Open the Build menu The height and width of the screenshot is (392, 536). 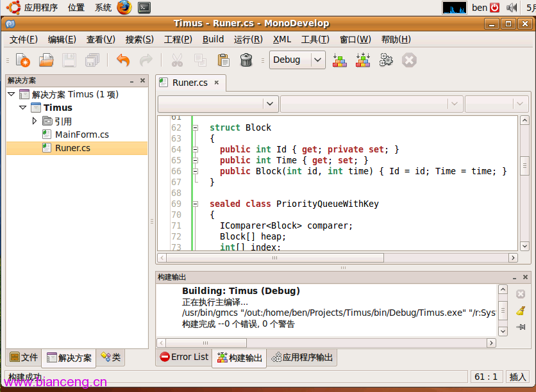tap(213, 39)
